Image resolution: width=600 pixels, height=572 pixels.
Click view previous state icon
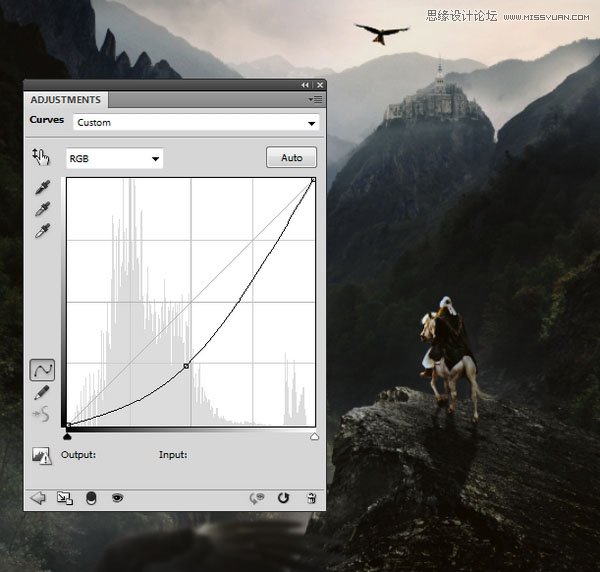coord(257,498)
